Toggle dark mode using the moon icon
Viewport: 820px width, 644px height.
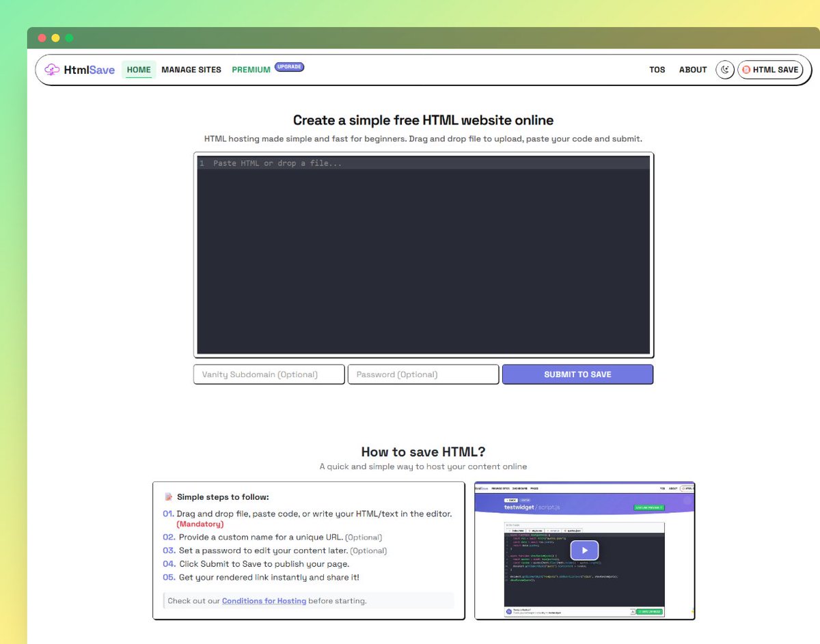point(725,69)
